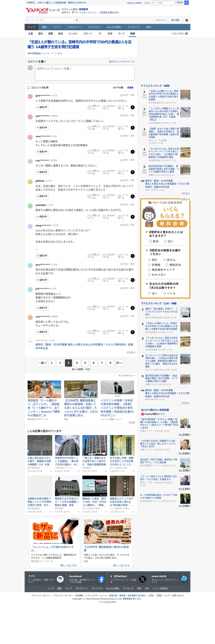This screenshot has height=644, width=215.
Task: Sort comments by おすすめ順
Action: pyautogui.click(x=118, y=88)
